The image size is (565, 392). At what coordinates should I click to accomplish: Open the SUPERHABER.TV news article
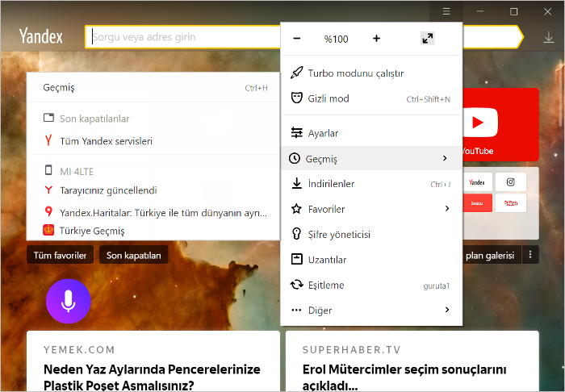[x=412, y=361]
